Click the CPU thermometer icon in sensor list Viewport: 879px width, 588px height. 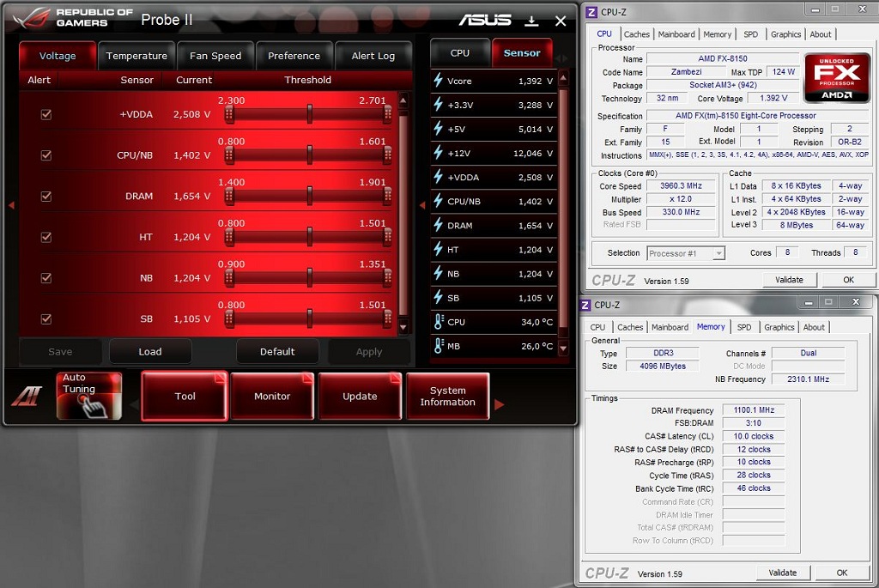point(439,322)
